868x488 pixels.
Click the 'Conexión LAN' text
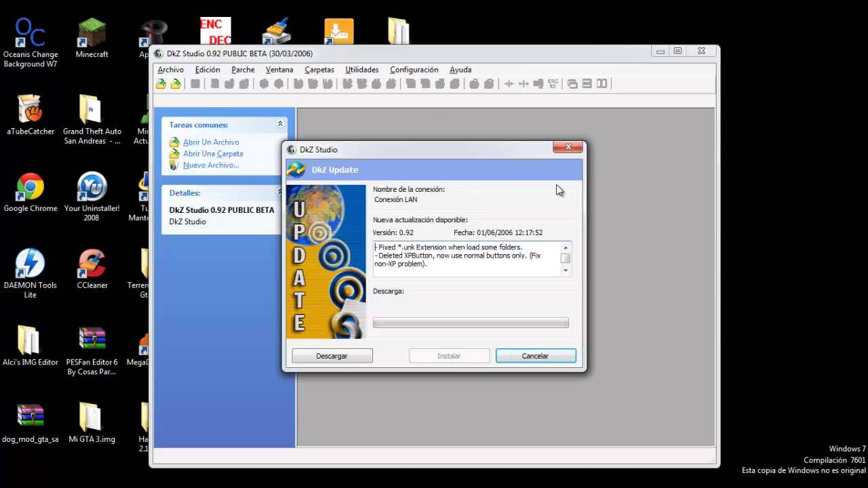(396, 200)
